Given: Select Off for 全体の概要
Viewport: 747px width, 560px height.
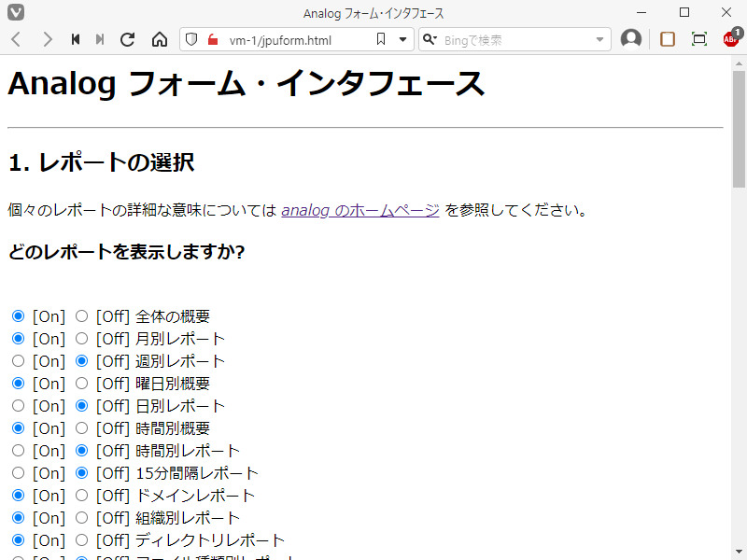Looking at the screenshot, I should 82,316.
